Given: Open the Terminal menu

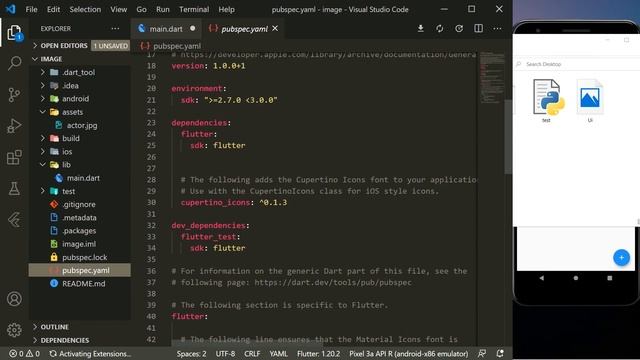Looking at the screenshot, I should click(x=194, y=9).
